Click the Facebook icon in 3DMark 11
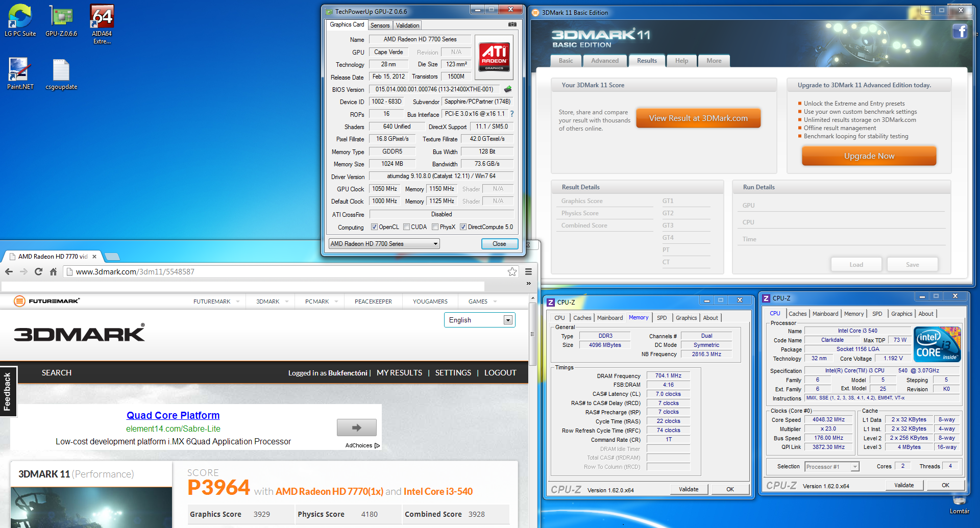 [x=960, y=32]
